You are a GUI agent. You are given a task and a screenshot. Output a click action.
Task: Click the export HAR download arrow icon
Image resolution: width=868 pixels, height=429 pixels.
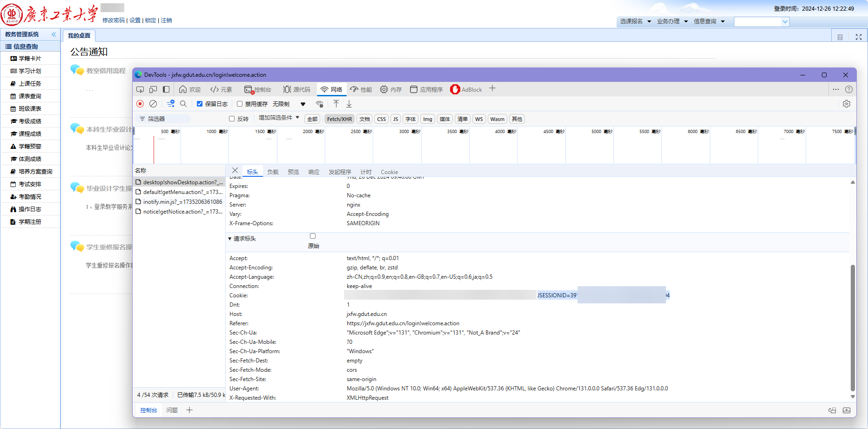click(x=349, y=104)
